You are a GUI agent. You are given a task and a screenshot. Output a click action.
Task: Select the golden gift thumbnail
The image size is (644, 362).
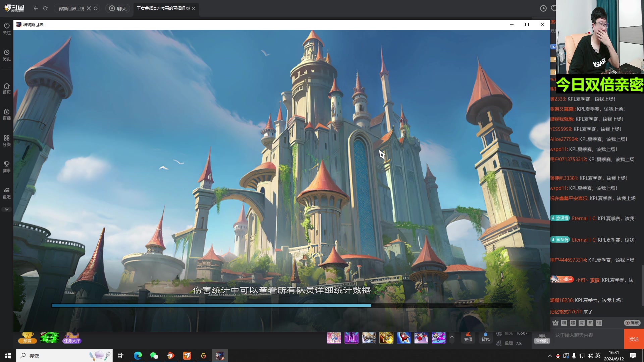tap(386, 338)
